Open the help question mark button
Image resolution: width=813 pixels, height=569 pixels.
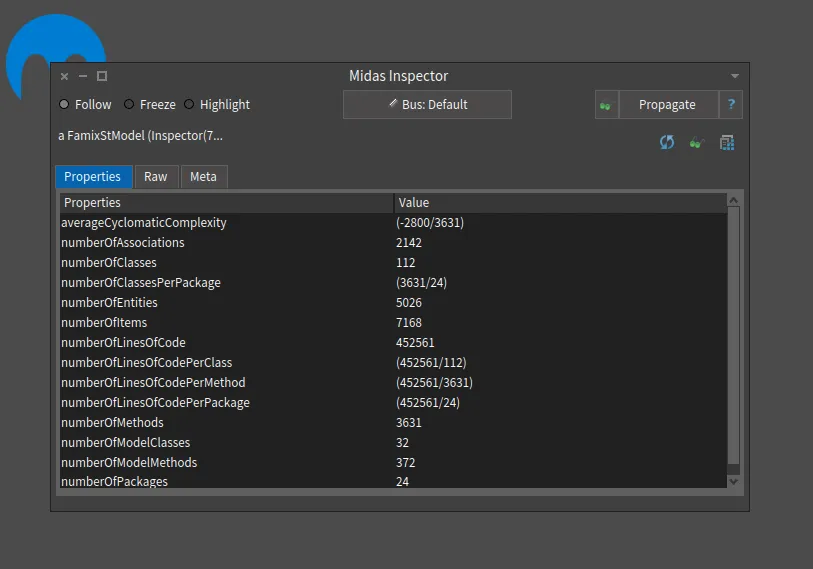coord(731,105)
